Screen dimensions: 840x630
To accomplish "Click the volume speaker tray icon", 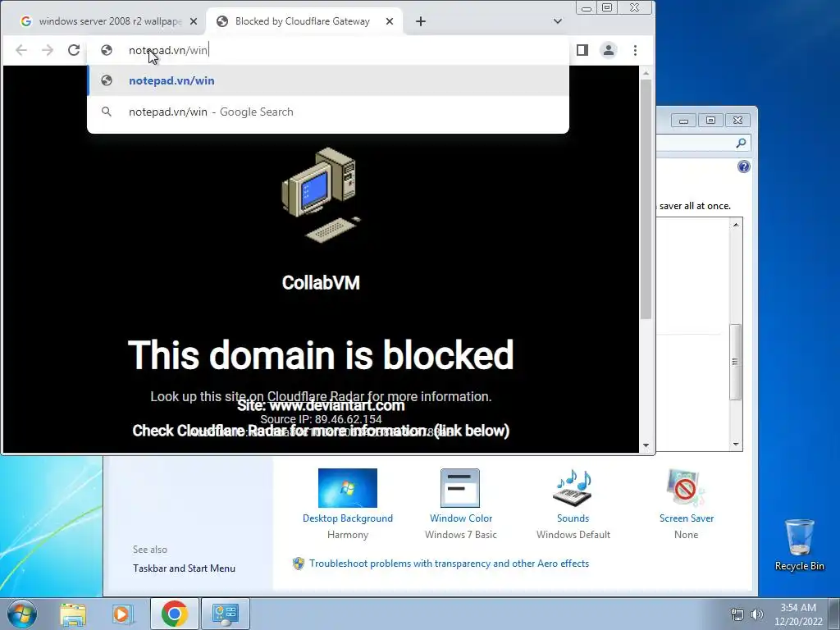I will click(757, 614).
